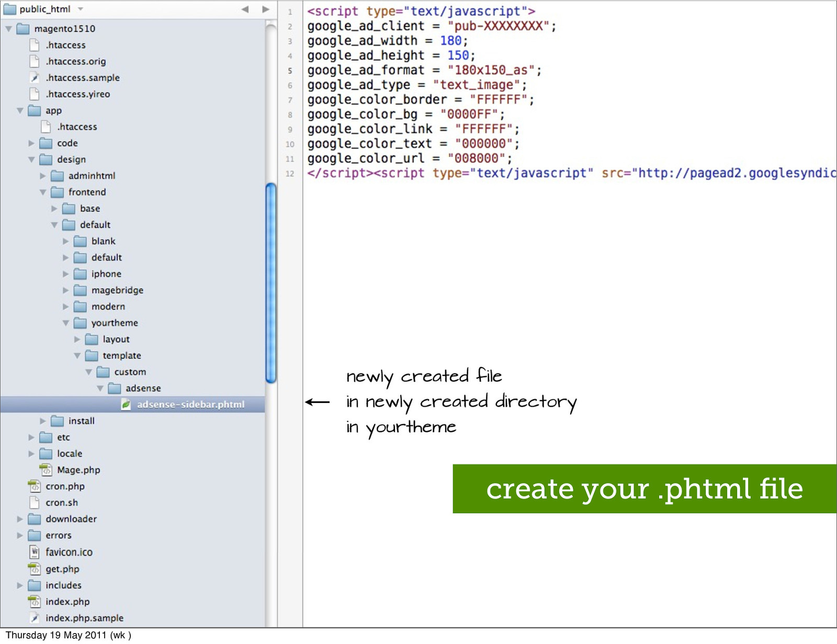Click the google_ad_client code line
837x644 pixels.
[x=432, y=26]
